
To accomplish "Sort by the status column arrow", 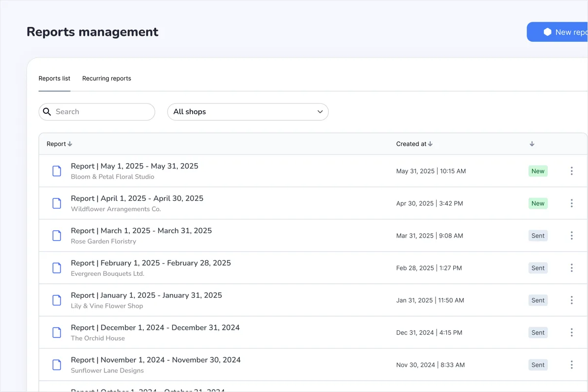I will coord(532,144).
